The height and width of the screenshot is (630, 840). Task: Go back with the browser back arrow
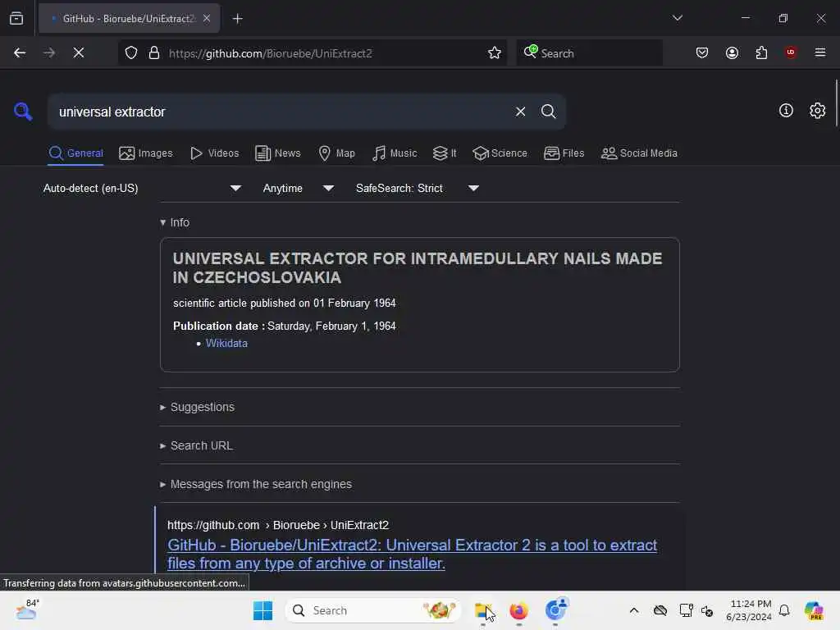(20, 53)
